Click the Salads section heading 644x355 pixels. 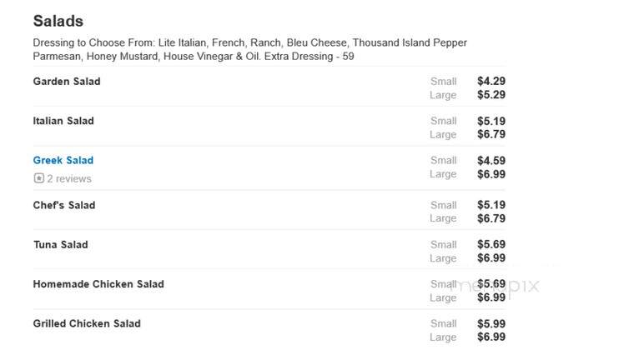(x=58, y=21)
